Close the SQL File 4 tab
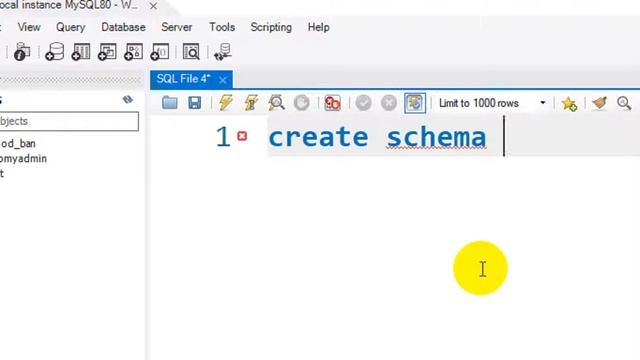 pos(222,80)
